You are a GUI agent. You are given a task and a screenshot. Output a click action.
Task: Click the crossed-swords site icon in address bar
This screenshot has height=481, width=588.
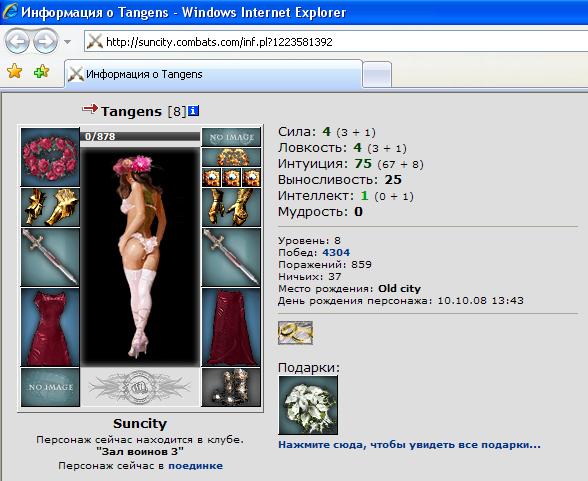click(95, 41)
